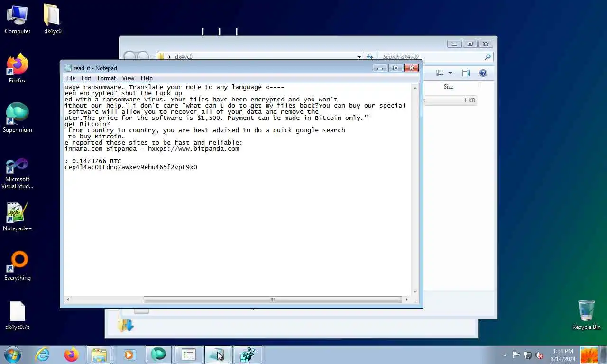Viewport: 607px width, 364px height.
Task: Launch Internet Explorer from the taskbar
Action: pos(43,355)
